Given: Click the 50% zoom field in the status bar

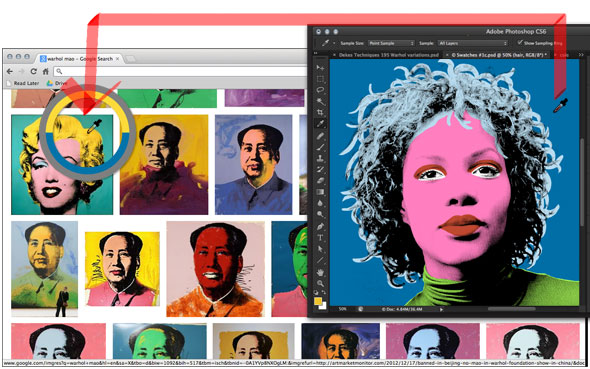Looking at the screenshot, I should (x=342, y=309).
